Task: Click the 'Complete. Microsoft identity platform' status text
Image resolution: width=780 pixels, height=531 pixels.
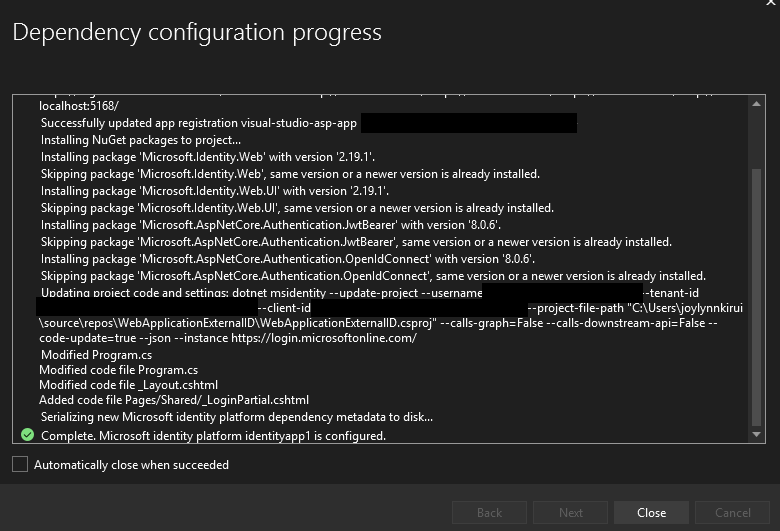Action: pos(213,435)
